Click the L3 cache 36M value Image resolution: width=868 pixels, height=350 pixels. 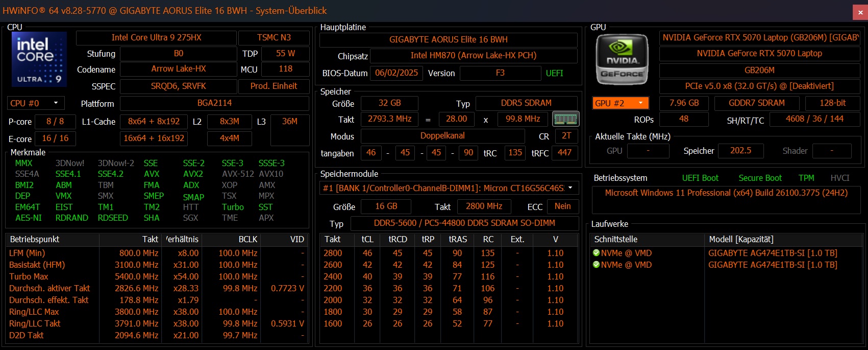click(x=289, y=130)
